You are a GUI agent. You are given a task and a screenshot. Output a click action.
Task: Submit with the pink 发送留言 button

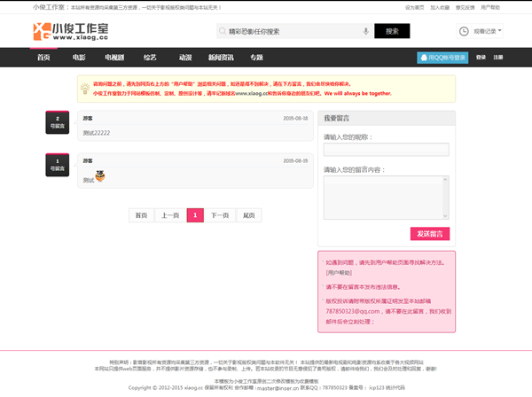coord(430,234)
